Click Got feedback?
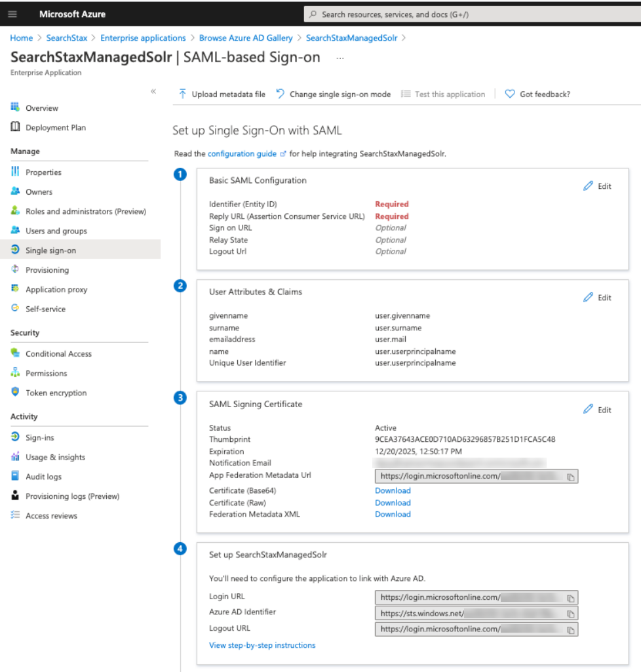 (x=537, y=94)
